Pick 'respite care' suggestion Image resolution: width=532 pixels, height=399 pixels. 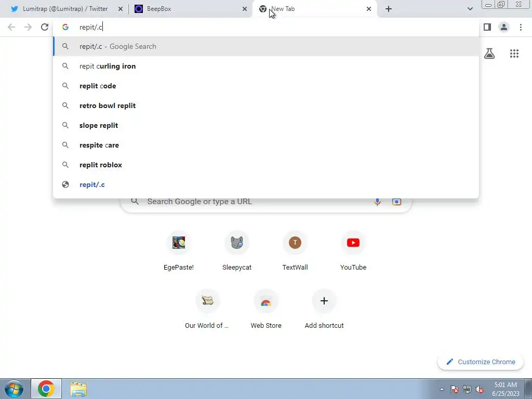[266, 145]
